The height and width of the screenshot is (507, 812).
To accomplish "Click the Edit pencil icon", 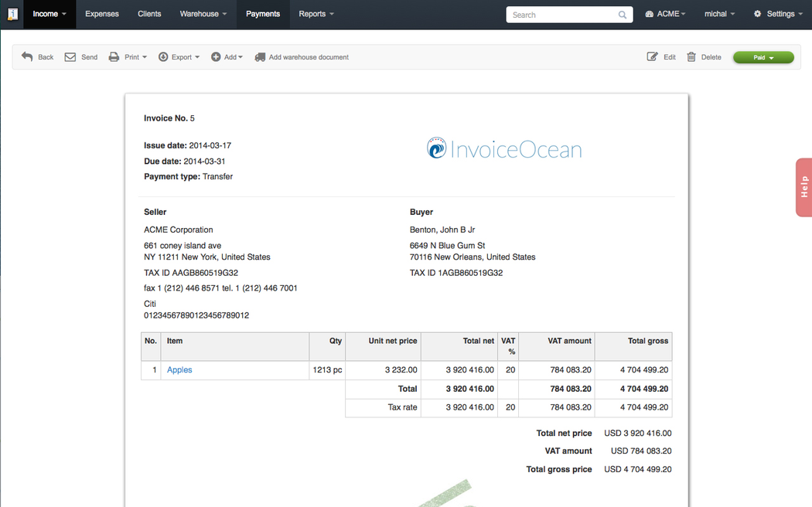I will (x=652, y=57).
